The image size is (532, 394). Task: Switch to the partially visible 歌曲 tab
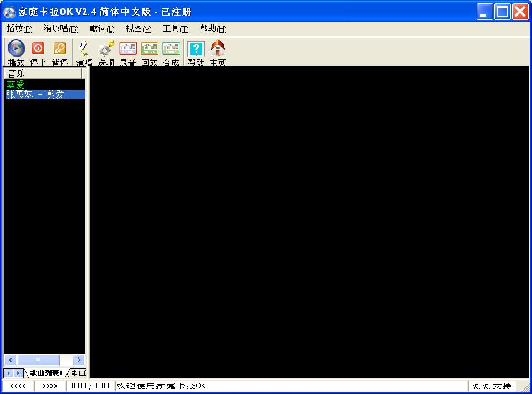pos(79,372)
